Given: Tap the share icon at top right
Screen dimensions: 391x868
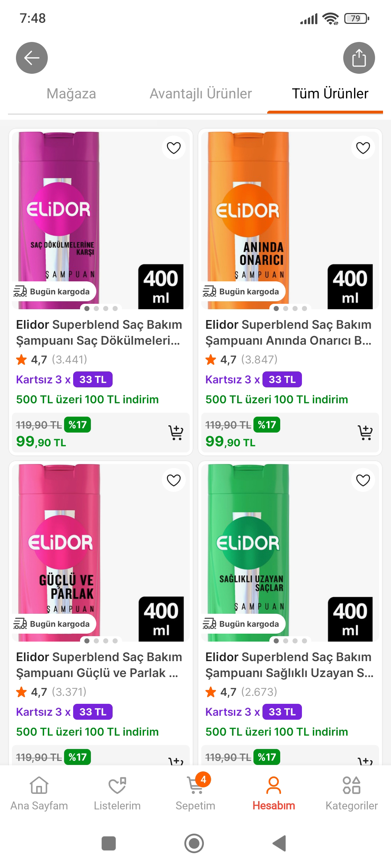Looking at the screenshot, I should pos(359,58).
